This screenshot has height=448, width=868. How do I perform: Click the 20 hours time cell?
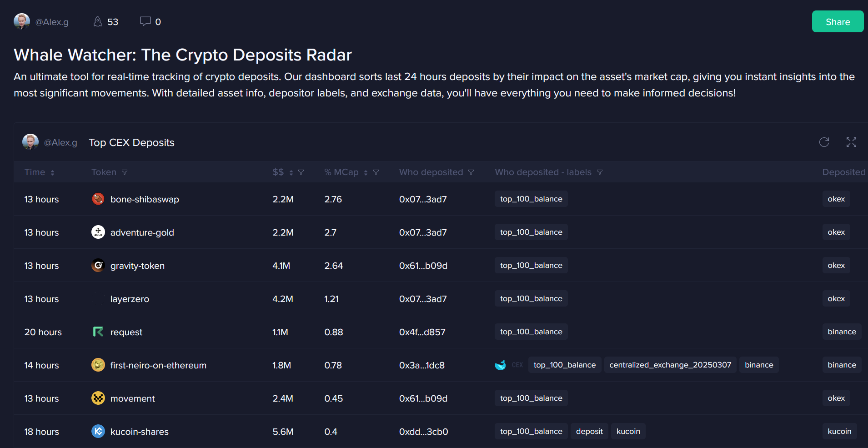pyautogui.click(x=43, y=332)
